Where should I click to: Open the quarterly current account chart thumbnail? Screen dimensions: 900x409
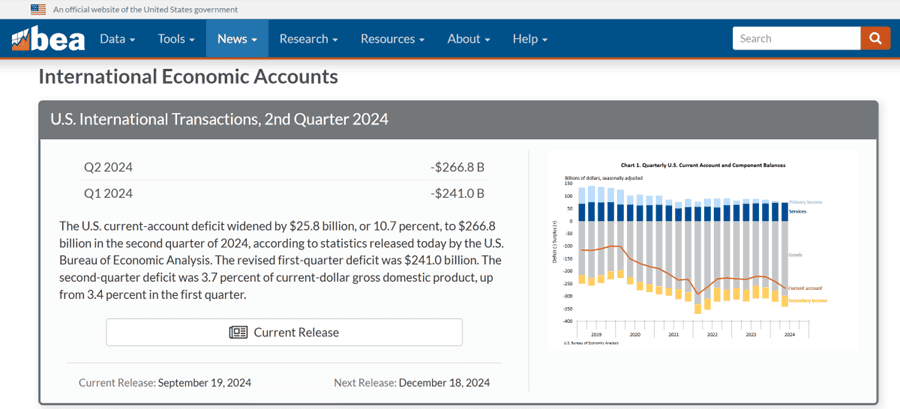coord(702,250)
